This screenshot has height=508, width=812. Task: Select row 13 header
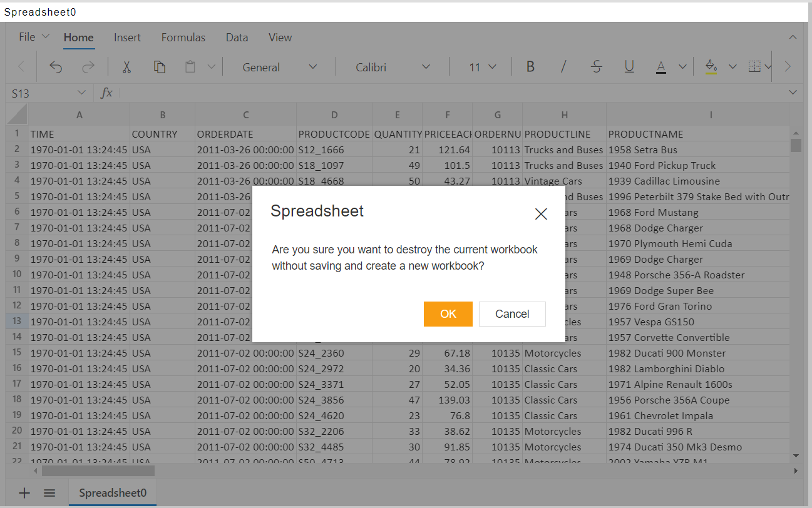pyautogui.click(x=17, y=321)
